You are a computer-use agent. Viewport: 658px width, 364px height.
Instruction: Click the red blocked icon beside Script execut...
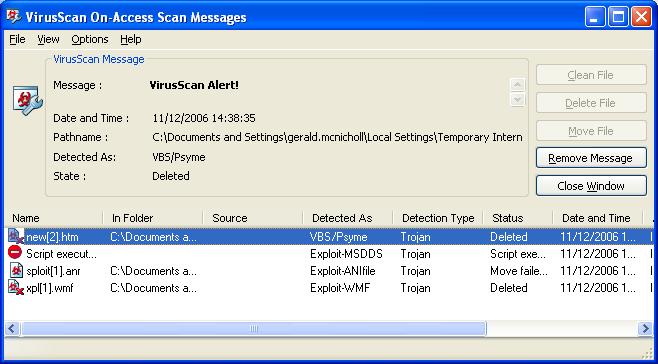15,253
